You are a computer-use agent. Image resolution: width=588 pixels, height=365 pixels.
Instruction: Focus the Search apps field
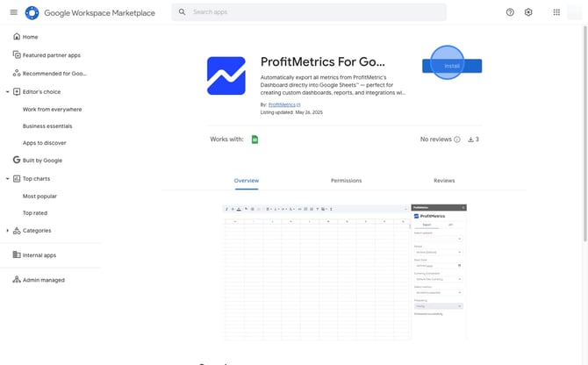309,12
